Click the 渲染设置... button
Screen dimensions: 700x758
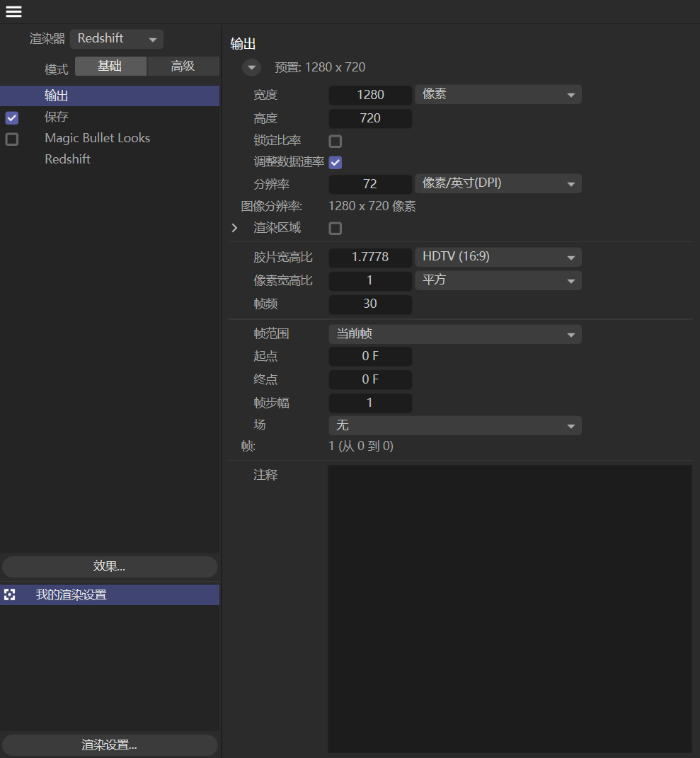110,745
